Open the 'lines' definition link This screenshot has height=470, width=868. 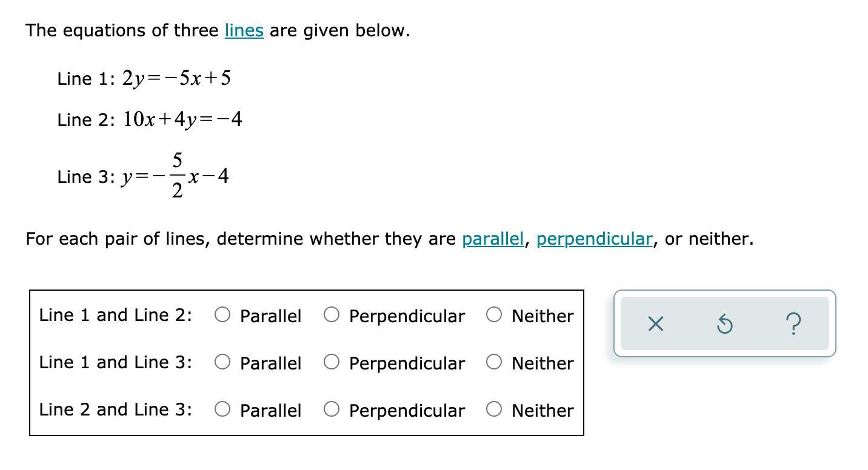click(x=244, y=30)
